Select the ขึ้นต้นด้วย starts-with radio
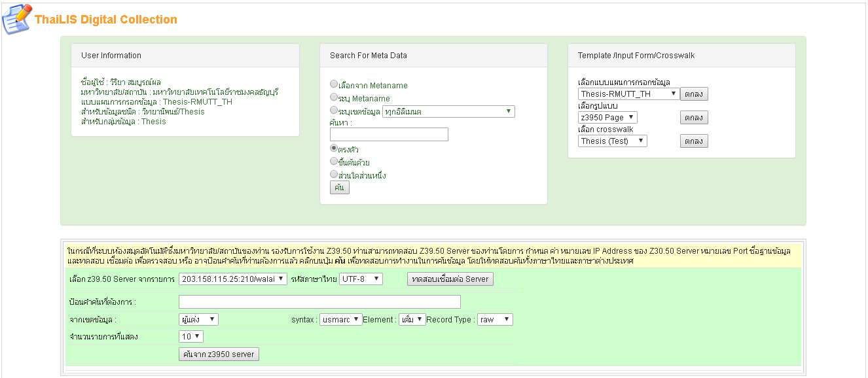Image resolution: width=868 pixels, height=378 pixels. point(334,162)
